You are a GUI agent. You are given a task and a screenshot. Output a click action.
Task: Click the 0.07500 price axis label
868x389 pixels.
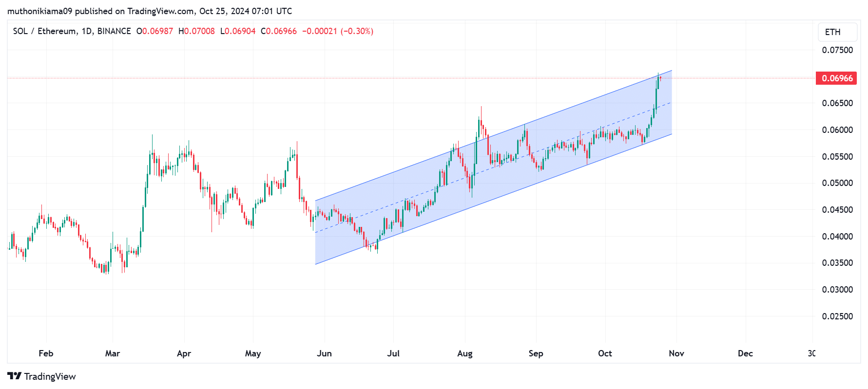coord(837,50)
